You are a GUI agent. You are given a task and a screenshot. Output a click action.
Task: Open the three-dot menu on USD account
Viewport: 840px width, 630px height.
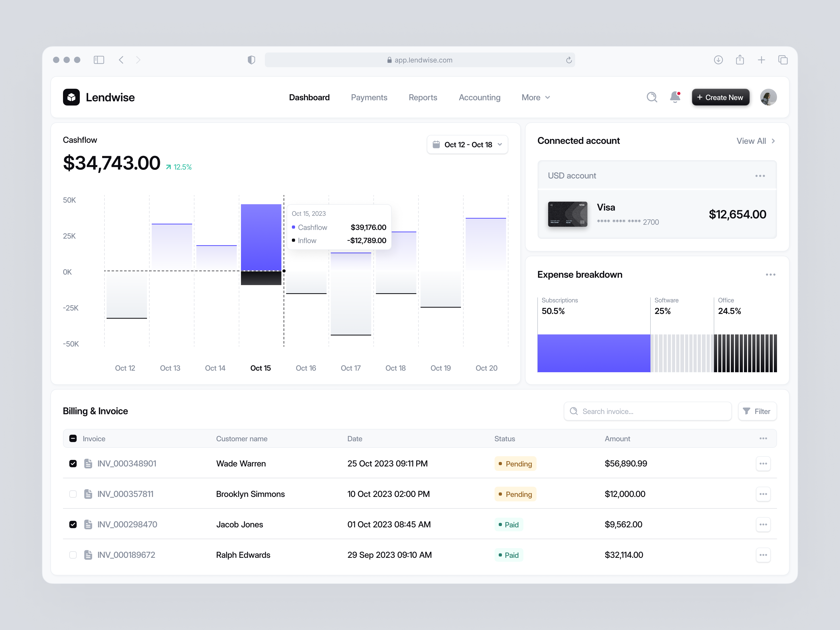click(x=760, y=175)
